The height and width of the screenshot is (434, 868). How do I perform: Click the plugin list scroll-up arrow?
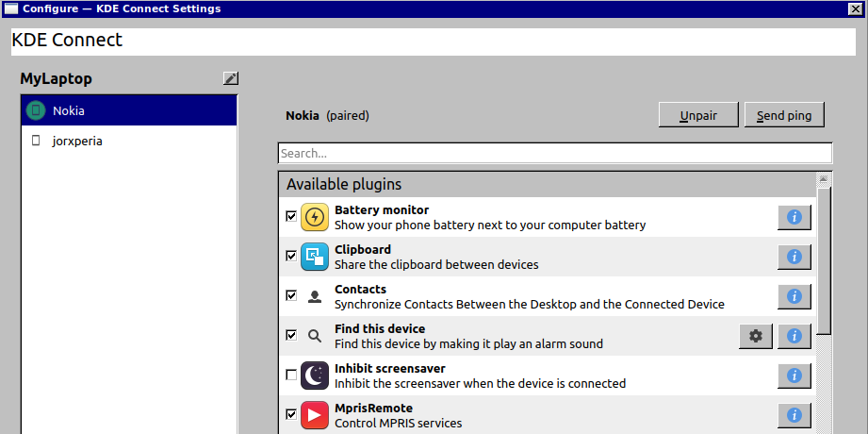pos(823,179)
